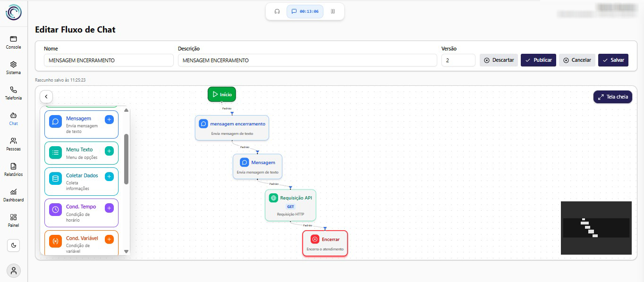Open the Relatórios sidebar section
The height and width of the screenshot is (282, 644).
(14, 169)
